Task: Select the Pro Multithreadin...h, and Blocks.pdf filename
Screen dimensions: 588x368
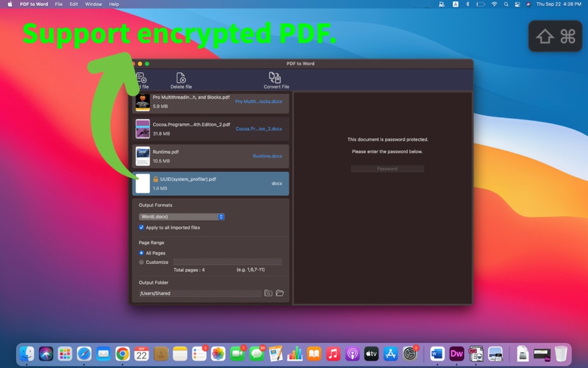Action: [x=191, y=97]
